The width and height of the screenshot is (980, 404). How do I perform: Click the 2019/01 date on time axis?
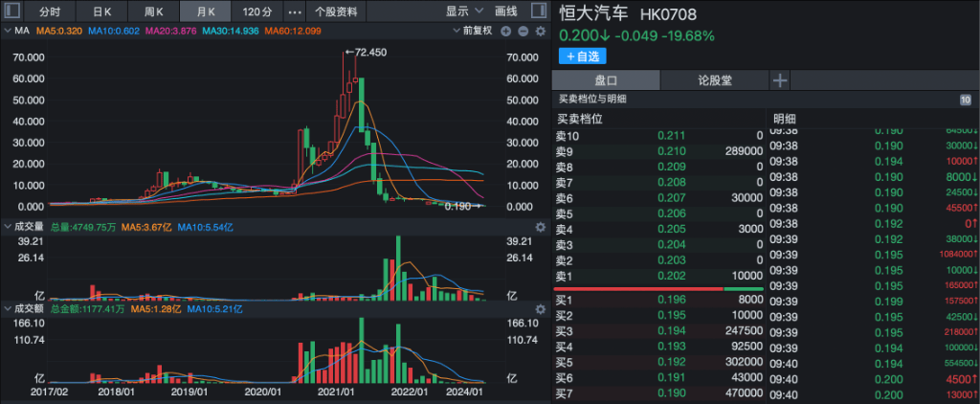190,392
